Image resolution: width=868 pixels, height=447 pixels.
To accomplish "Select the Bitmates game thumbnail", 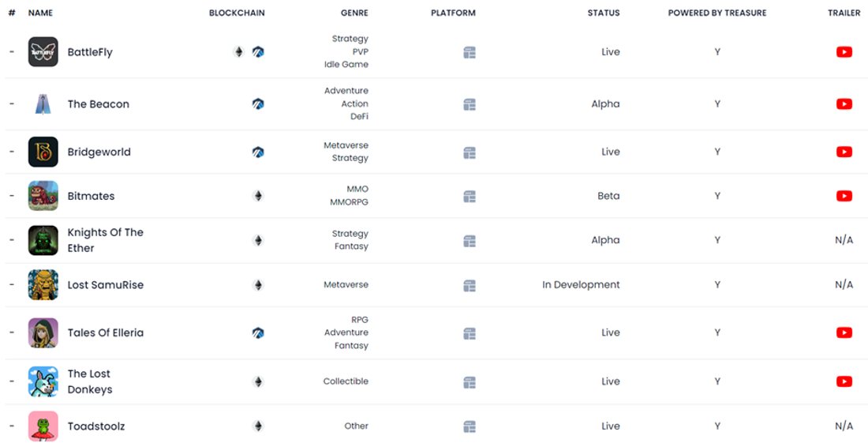I will click(x=43, y=196).
